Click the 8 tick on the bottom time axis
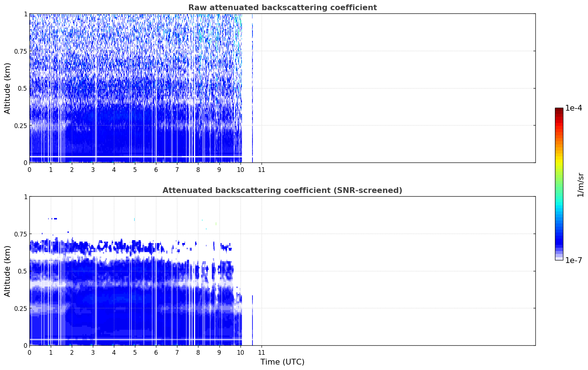This screenshot has width=588, height=370. click(198, 353)
